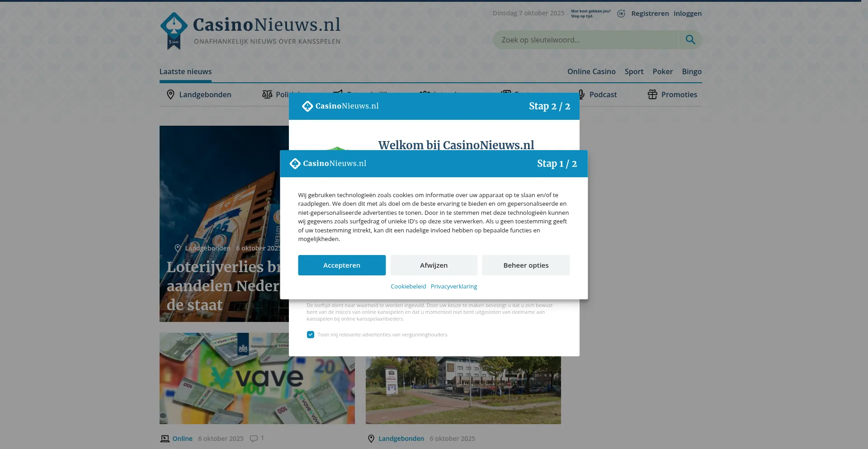Click the comment bubble icon under Vave article
Viewport: 868px width, 449px height.
[254, 439]
